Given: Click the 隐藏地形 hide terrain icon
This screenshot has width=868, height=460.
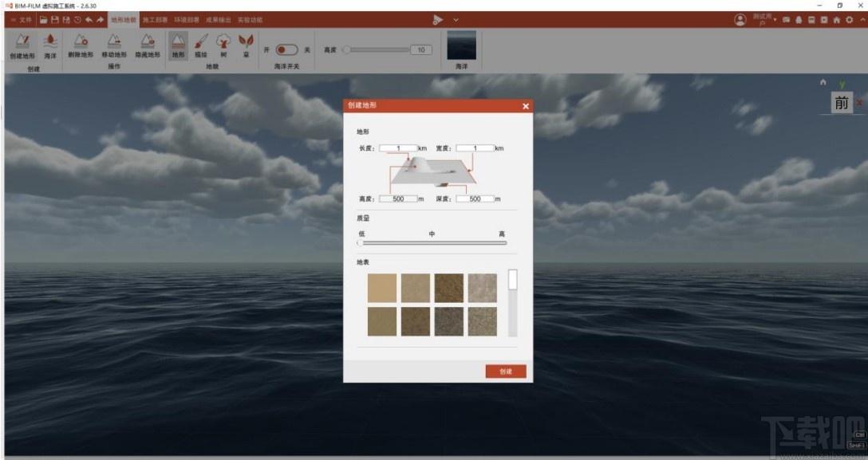Looking at the screenshot, I should point(148,46).
